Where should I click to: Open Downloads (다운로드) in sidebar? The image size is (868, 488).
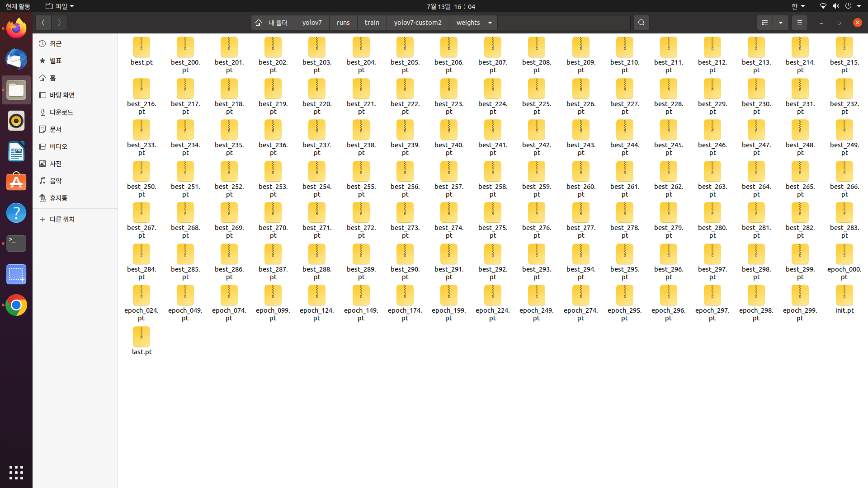click(75, 112)
